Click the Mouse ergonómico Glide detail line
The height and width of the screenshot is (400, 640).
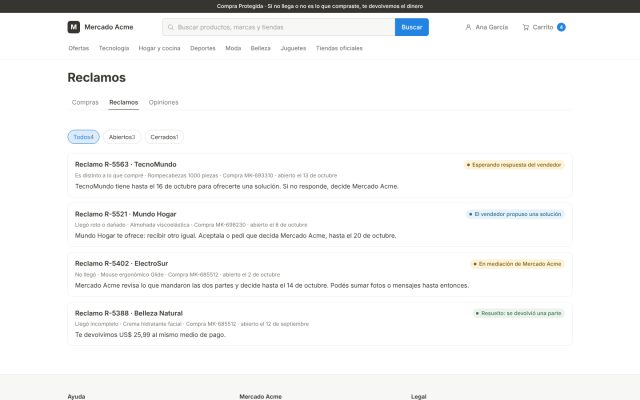178,275
